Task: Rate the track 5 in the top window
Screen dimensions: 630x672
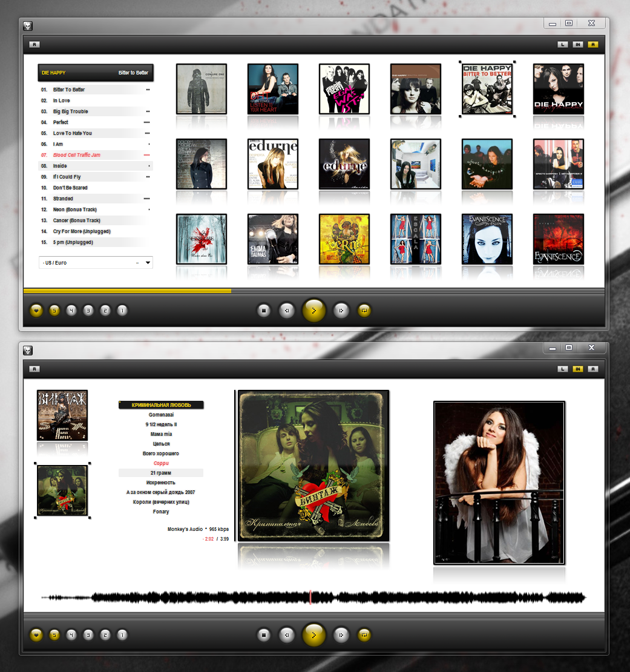Action: (54, 311)
